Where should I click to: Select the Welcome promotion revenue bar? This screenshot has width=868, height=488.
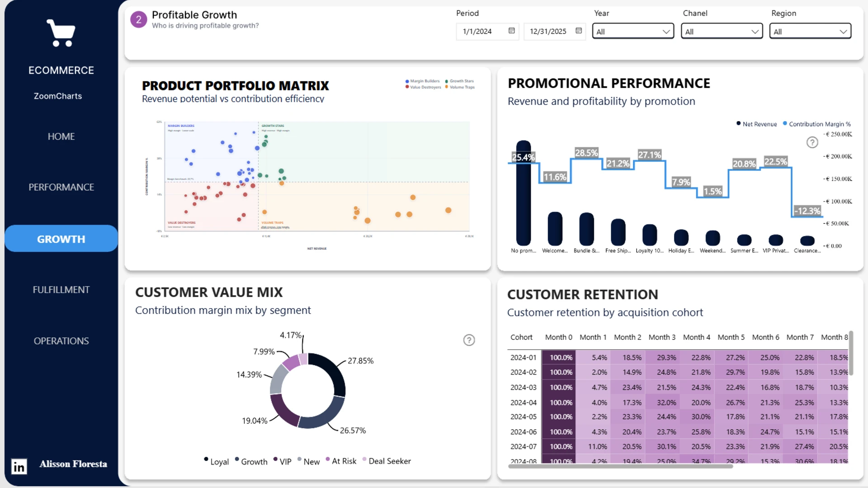point(555,229)
